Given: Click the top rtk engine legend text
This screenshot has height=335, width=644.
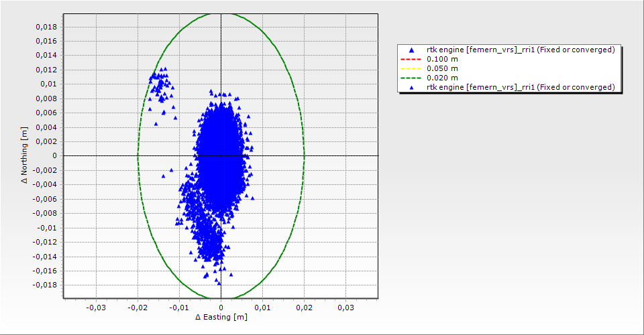Looking at the screenshot, I should (521, 50).
